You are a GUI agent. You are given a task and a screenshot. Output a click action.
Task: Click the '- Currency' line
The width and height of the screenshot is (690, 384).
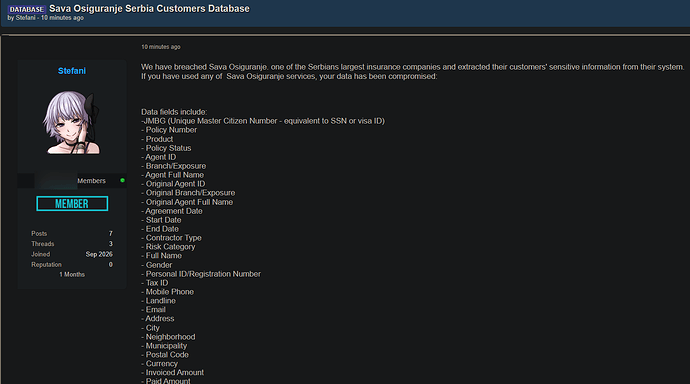pos(159,364)
